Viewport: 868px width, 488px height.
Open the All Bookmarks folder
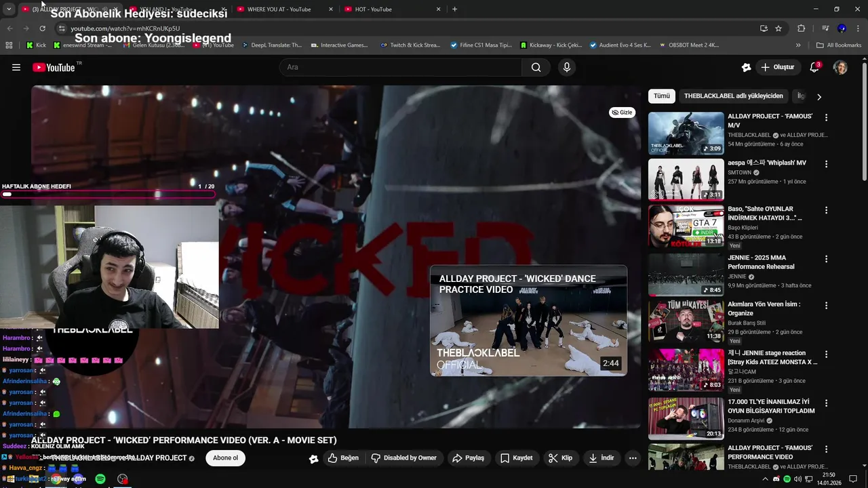tap(839, 45)
